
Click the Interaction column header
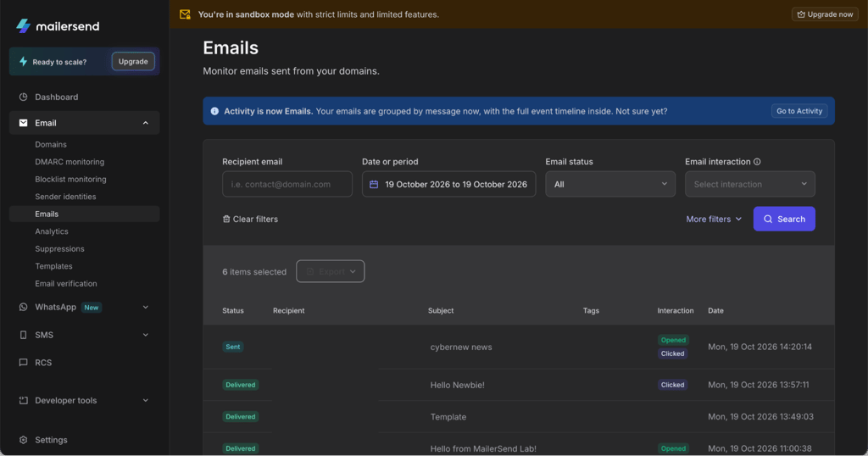click(x=676, y=311)
